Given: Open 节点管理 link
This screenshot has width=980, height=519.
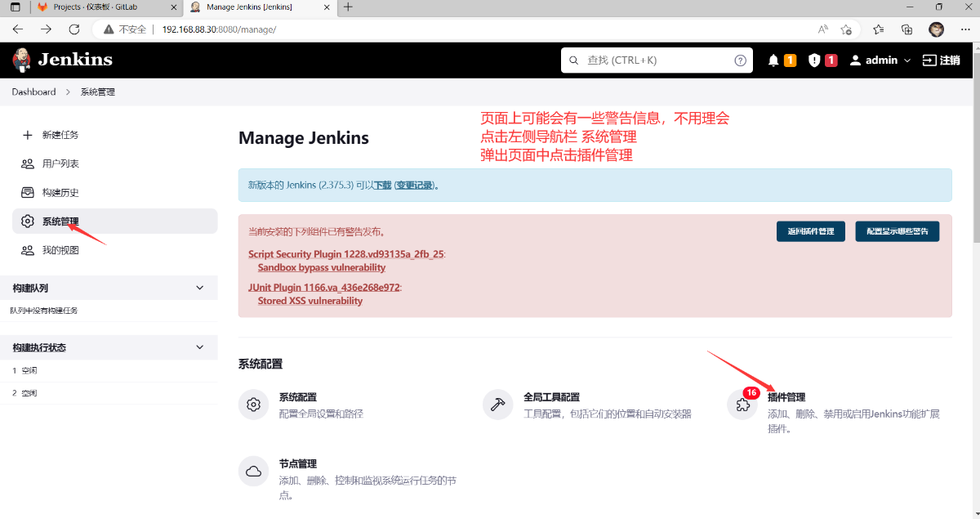Looking at the screenshot, I should [x=298, y=463].
